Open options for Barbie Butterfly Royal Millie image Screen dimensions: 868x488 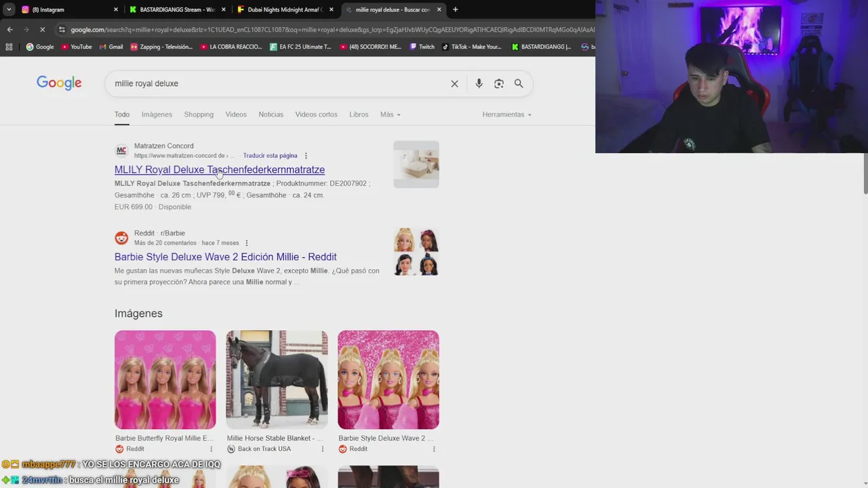click(x=211, y=449)
